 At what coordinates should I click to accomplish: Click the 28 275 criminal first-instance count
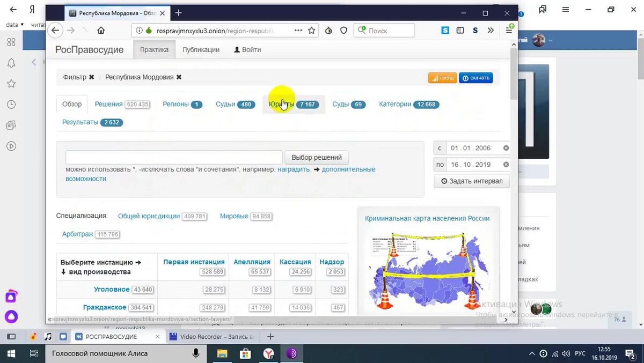click(x=214, y=290)
